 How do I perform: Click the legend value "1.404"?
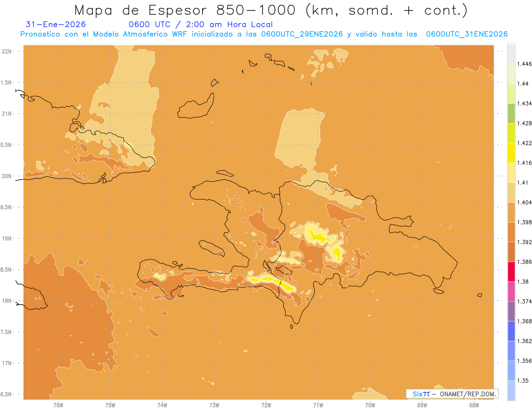(524, 202)
